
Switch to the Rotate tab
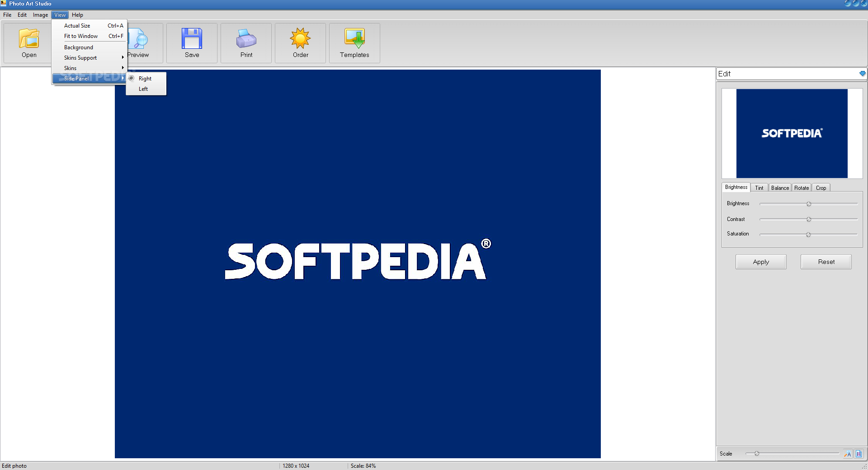pos(802,188)
